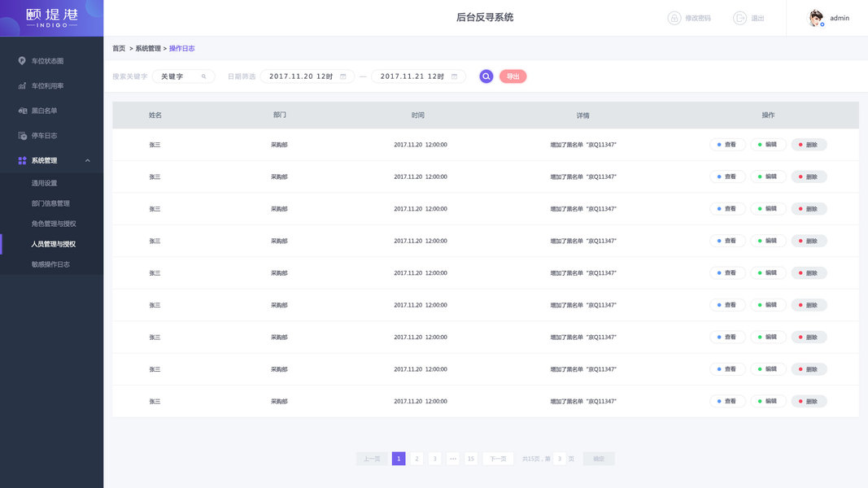Click 删除 in the fourth table row
868x488 pixels.
[x=809, y=241]
